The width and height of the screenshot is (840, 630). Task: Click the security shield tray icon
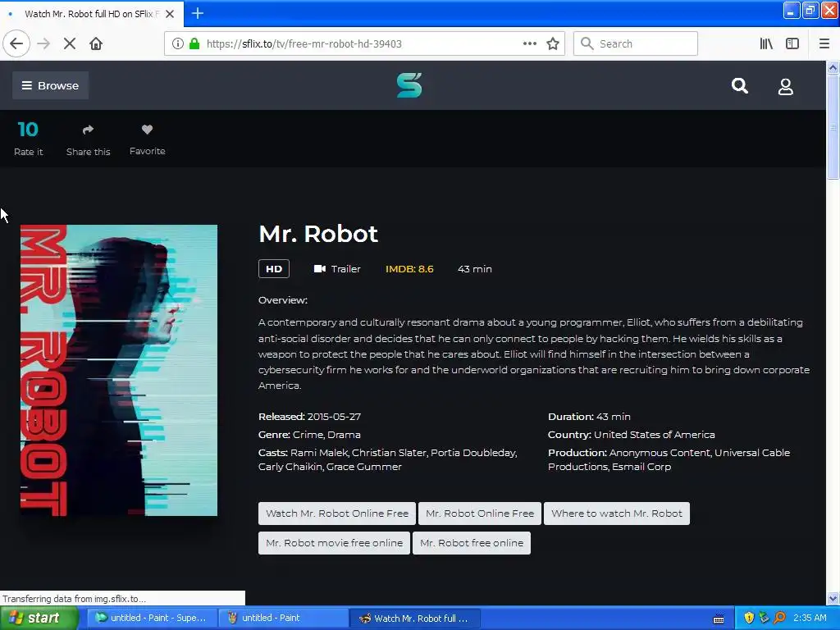[749, 618]
